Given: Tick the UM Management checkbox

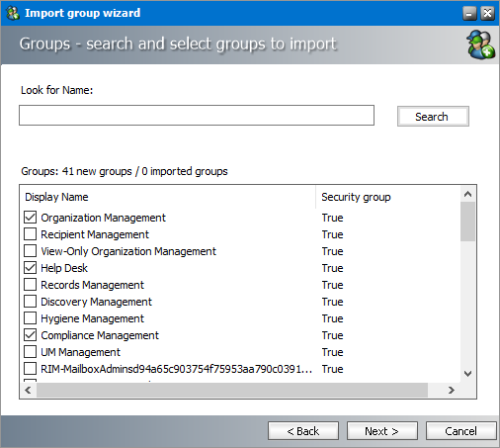Looking at the screenshot, I should point(31,352).
